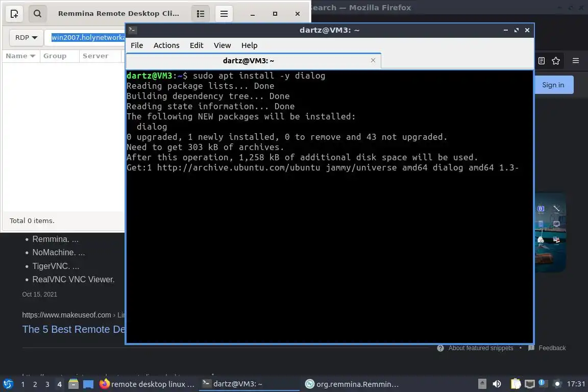Viewport: 588px width, 392px height.
Task: Click About featured snippets link
Action: (x=481, y=348)
